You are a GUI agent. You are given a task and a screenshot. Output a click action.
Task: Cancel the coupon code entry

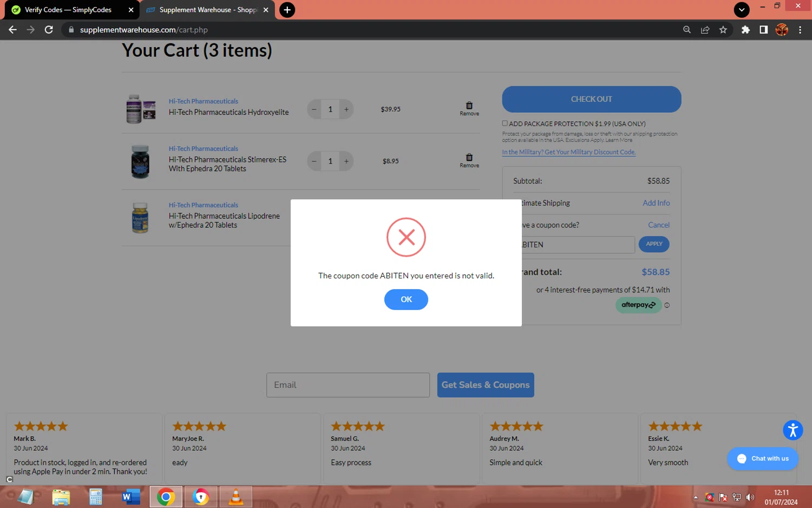tap(659, 225)
